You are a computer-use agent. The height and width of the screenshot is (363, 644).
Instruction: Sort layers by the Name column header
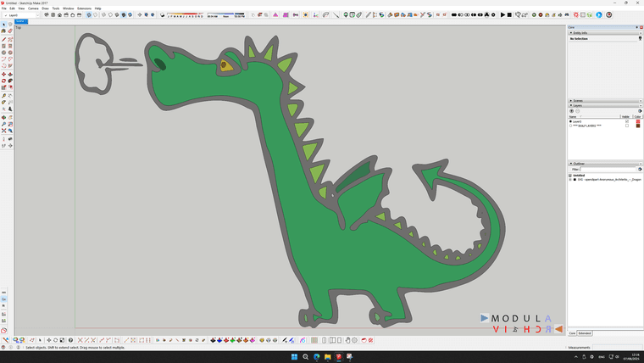point(594,117)
